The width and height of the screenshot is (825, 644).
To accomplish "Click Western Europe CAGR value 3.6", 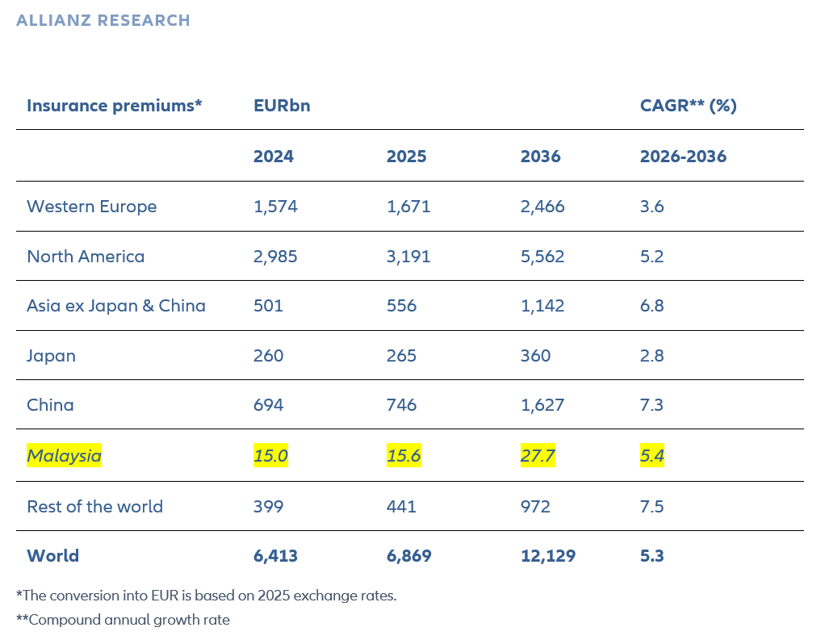I will coord(652,207).
